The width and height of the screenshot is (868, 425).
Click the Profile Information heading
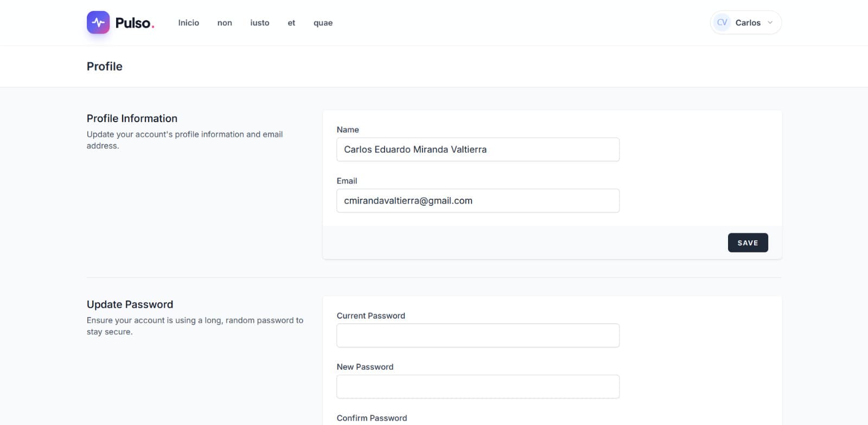[132, 118]
